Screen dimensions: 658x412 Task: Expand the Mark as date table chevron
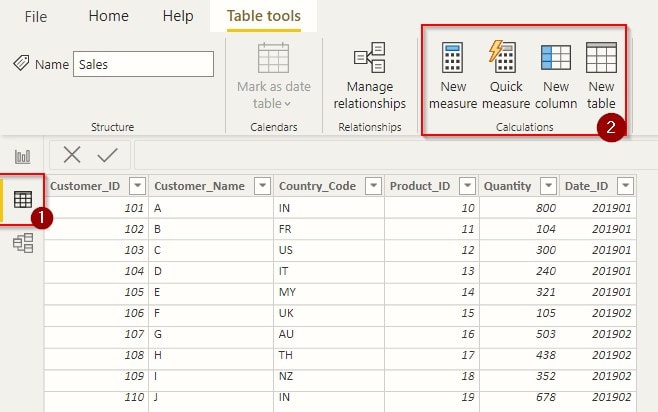coord(287,104)
